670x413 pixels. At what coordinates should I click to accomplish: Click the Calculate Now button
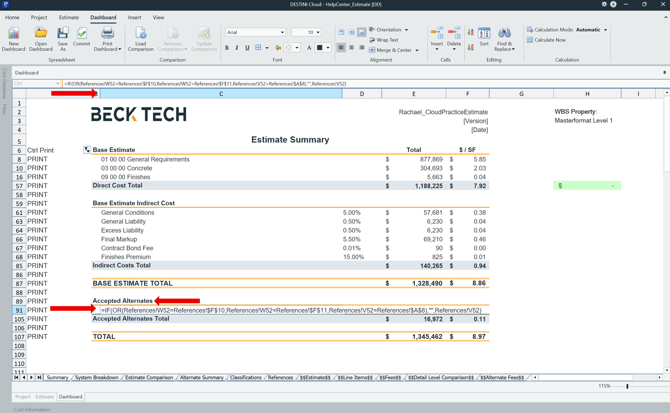[548, 40]
